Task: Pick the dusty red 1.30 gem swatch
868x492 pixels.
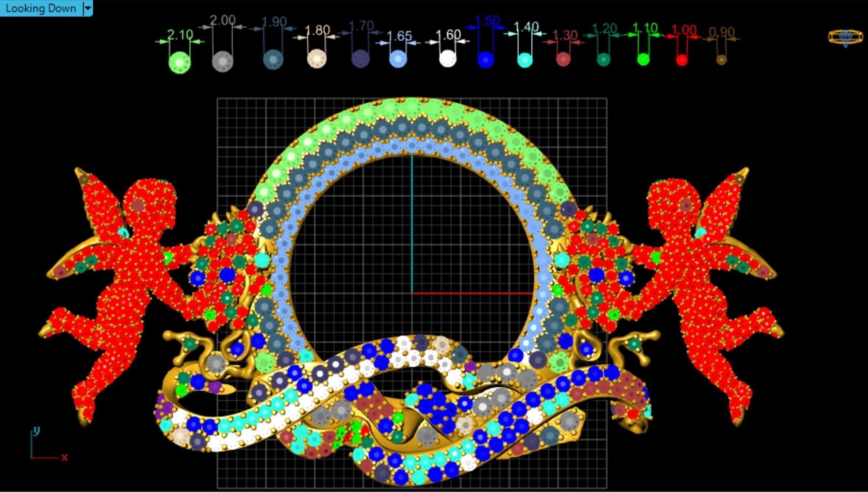Action: (x=563, y=59)
